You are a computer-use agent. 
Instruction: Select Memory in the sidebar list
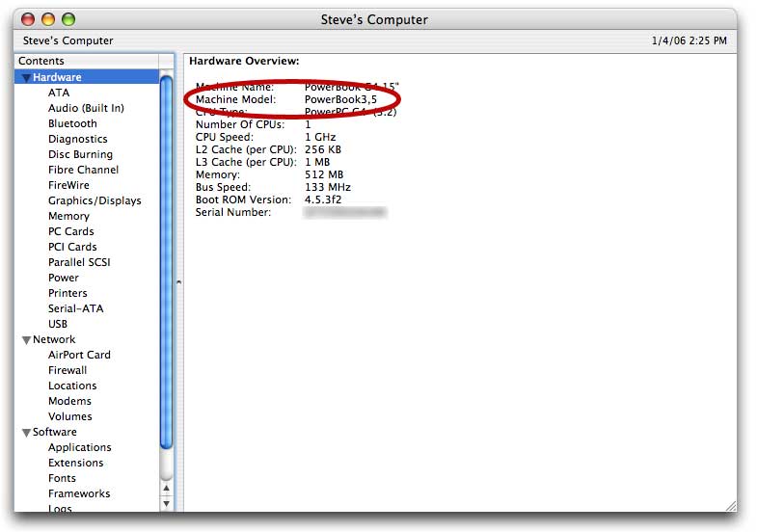(68, 216)
